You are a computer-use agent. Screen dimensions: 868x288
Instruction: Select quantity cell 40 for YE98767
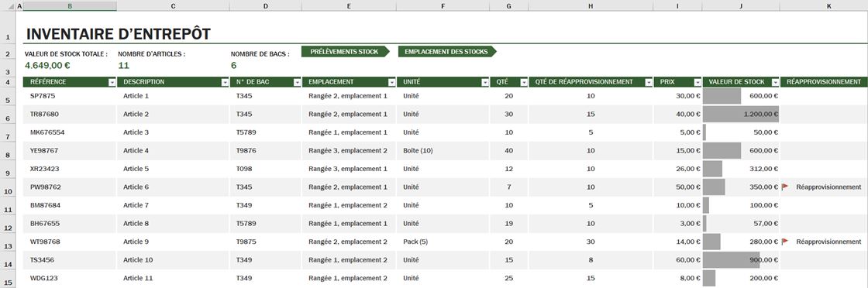tap(508, 150)
